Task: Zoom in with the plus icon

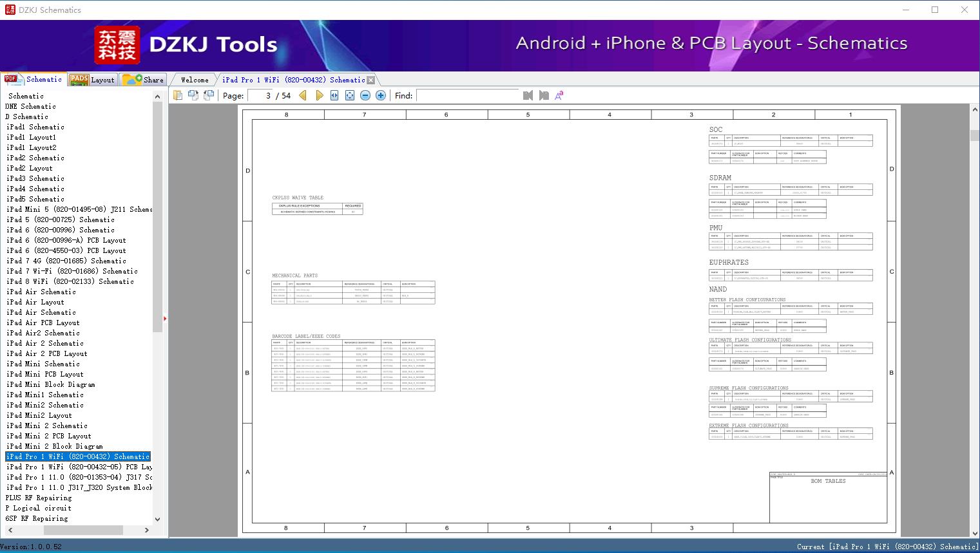Action: tap(381, 95)
